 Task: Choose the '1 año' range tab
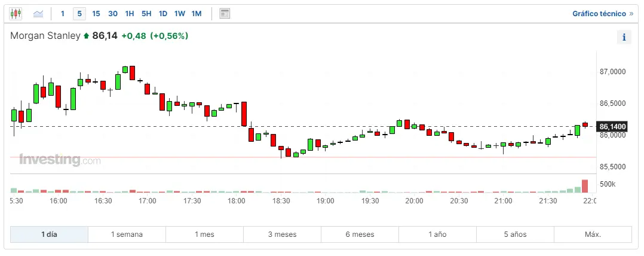click(437, 234)
